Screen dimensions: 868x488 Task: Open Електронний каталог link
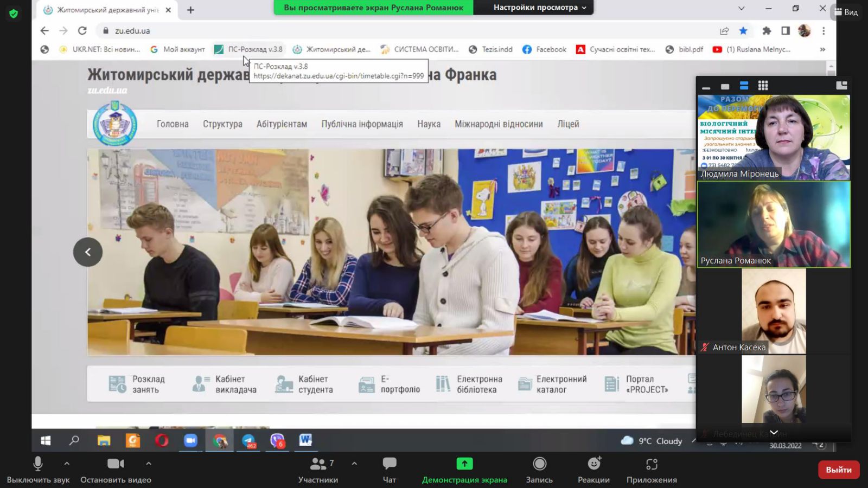pyautogui.click(x=552, y=384)
